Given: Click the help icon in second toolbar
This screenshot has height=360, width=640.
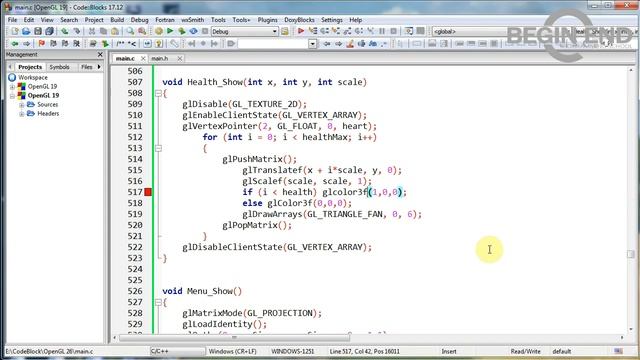Looking at the screenshot, I should click(x=159, y=44).
